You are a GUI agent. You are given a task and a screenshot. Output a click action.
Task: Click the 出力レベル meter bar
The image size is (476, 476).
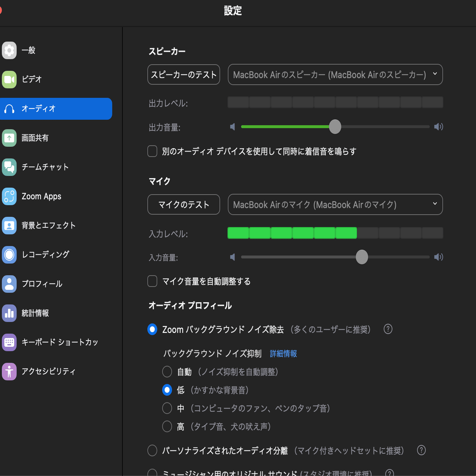coord(335,102)
